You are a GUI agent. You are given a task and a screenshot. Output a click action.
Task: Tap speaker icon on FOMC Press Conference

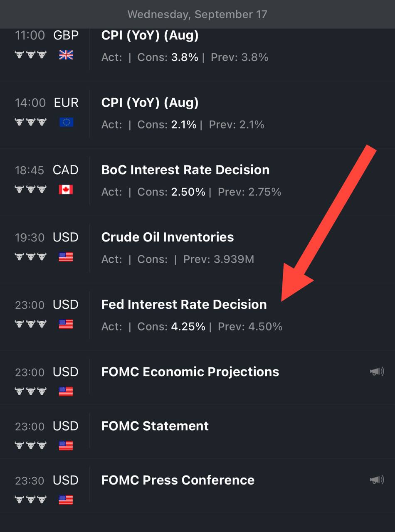click(x=377, y=480)
